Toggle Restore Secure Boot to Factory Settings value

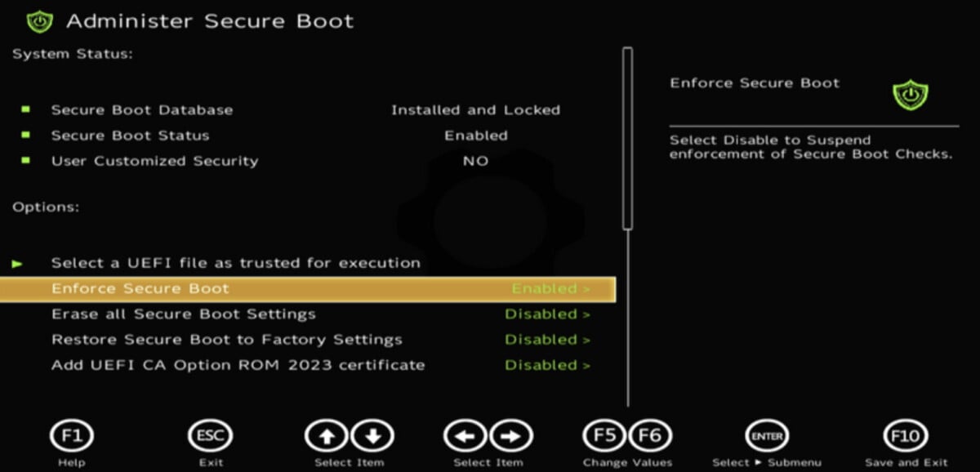click(546, 340)
